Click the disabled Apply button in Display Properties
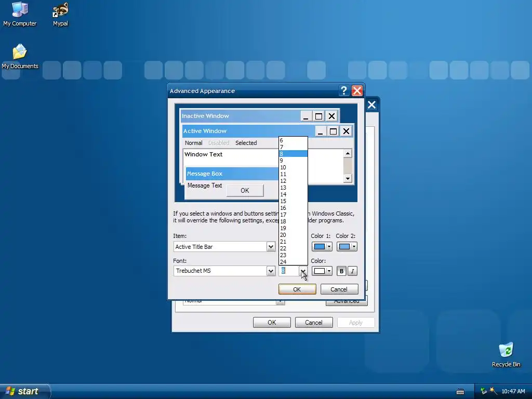 tap(356, 322)
